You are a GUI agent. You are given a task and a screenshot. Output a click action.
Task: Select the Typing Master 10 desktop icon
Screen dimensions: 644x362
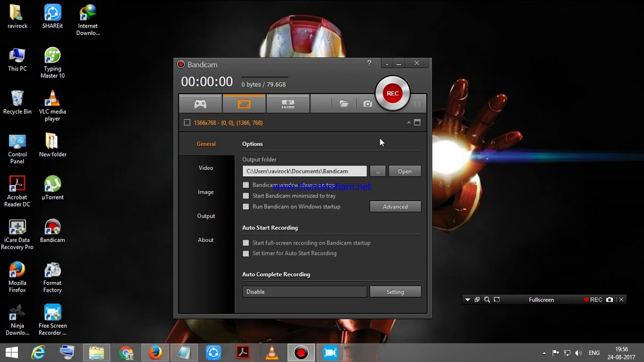[x=52, y=63]
